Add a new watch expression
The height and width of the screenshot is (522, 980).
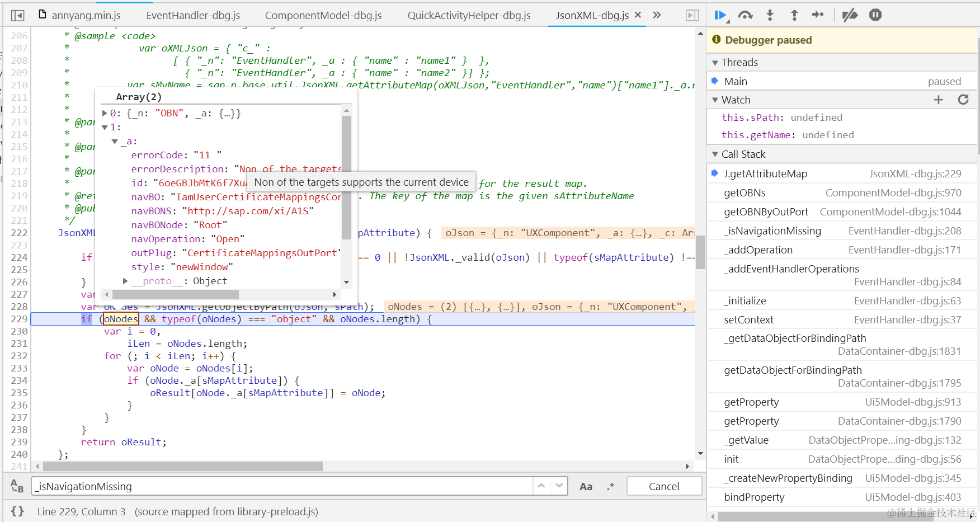(939, 100)
